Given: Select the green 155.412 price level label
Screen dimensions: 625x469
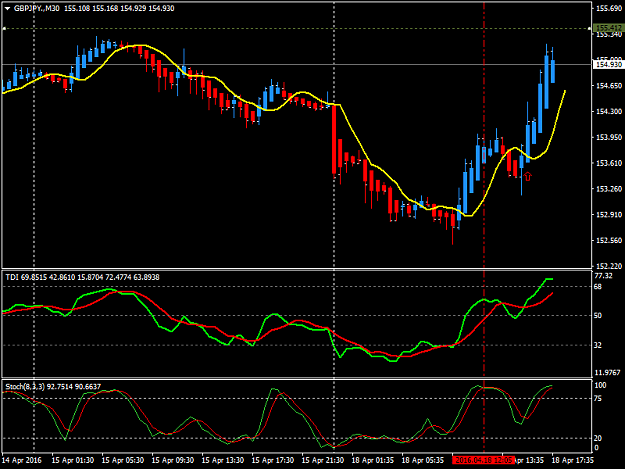Looking at the screenshot, I should 608,28.
